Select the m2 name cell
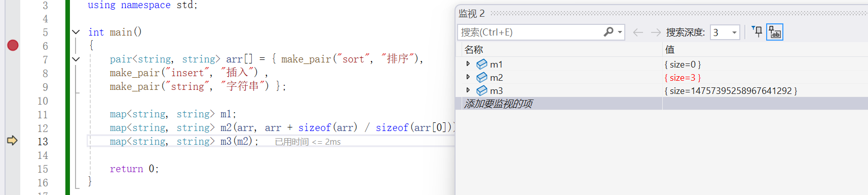This screenshot has height=195, width=868. pyautogui.click(x=496, y=77)
